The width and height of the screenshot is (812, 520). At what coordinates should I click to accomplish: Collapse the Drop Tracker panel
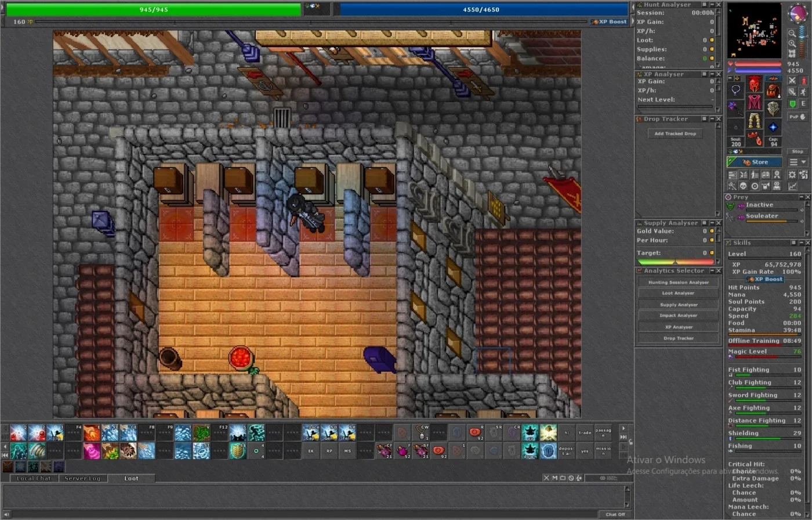point(712,119)
